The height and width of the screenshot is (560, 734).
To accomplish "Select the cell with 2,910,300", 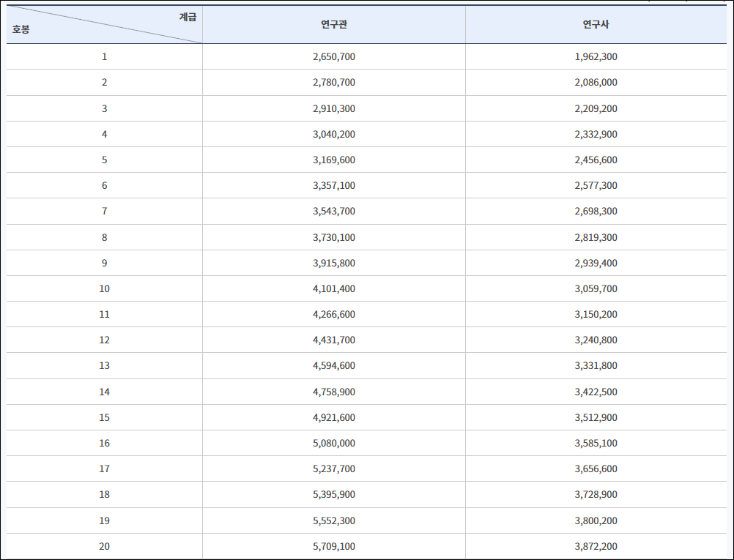I will coord(334,108).
